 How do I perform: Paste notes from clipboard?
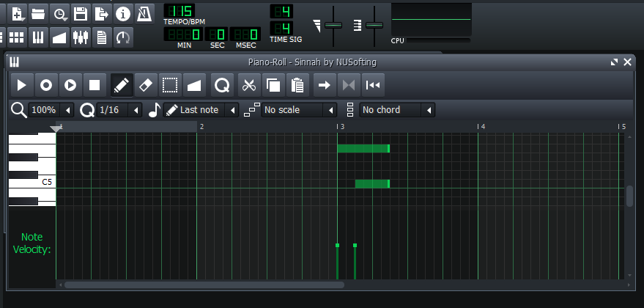tap(297, 85)
